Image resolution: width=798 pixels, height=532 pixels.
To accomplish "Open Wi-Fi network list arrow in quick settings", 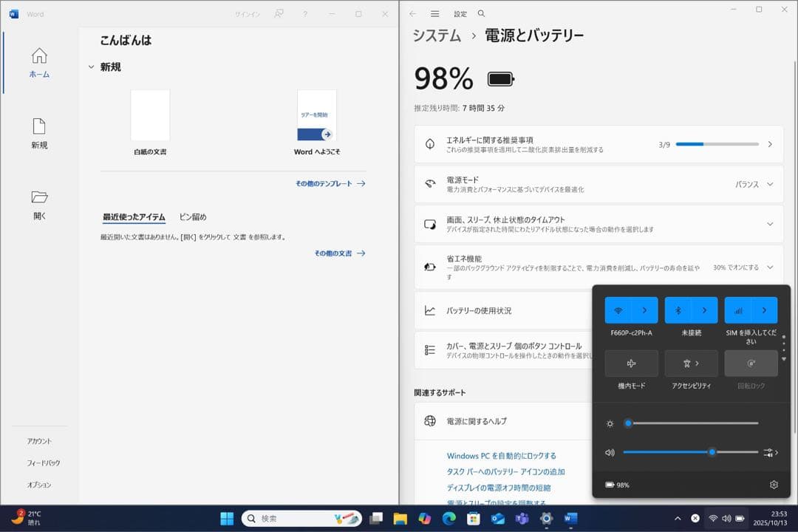I will (644, 310).
